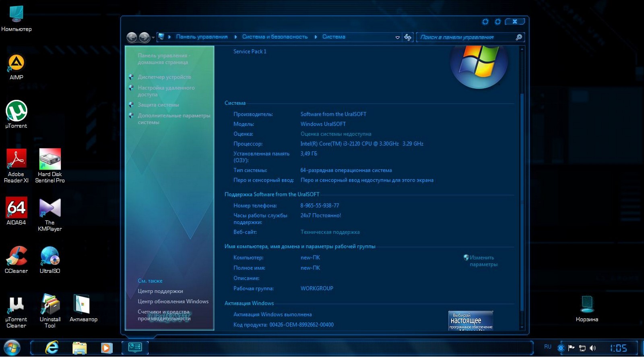Open Диспетчер устройств link
The height and width of the screenshot is (357, 644).
pyautogui.click(x=164, y=77)
